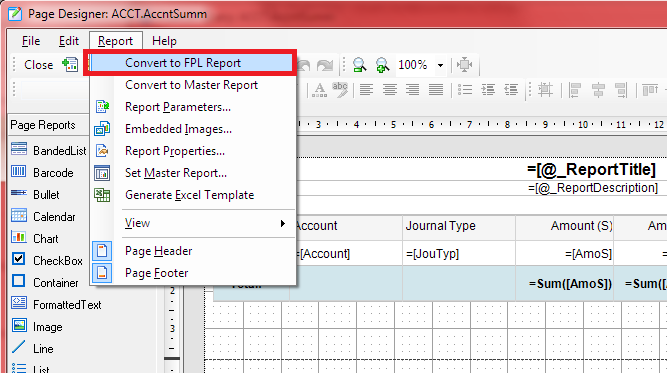Select the =Sum([AmoS]) total cell

tap(564, 284)
